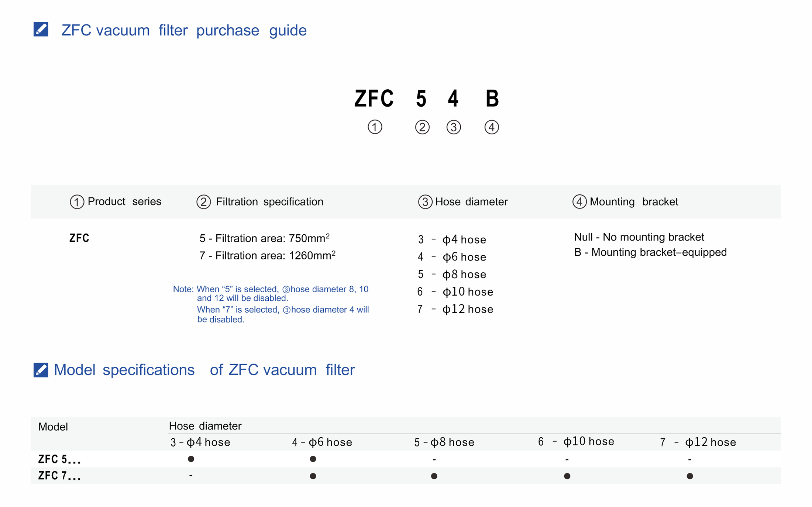812x507 pixels.
Task: Click the '7 - Filtration area: 1260mm²' option text
Action: [267, 255]
